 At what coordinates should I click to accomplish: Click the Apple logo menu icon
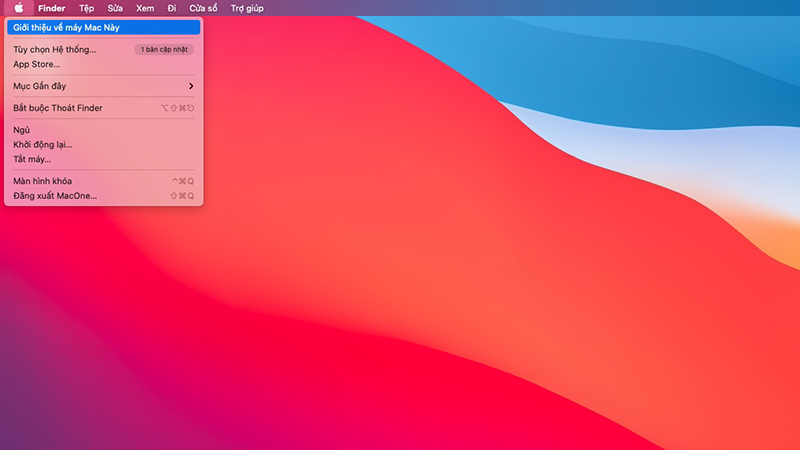click(x=19, y=8)
